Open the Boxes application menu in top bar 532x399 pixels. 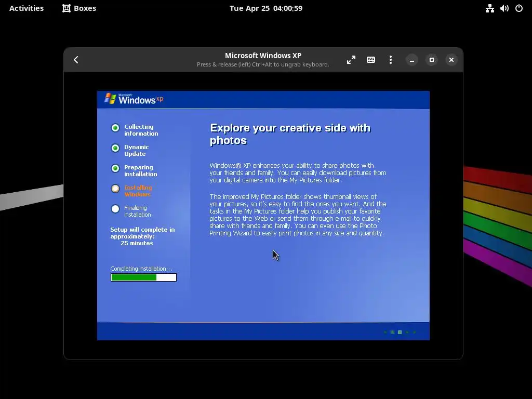79,8
